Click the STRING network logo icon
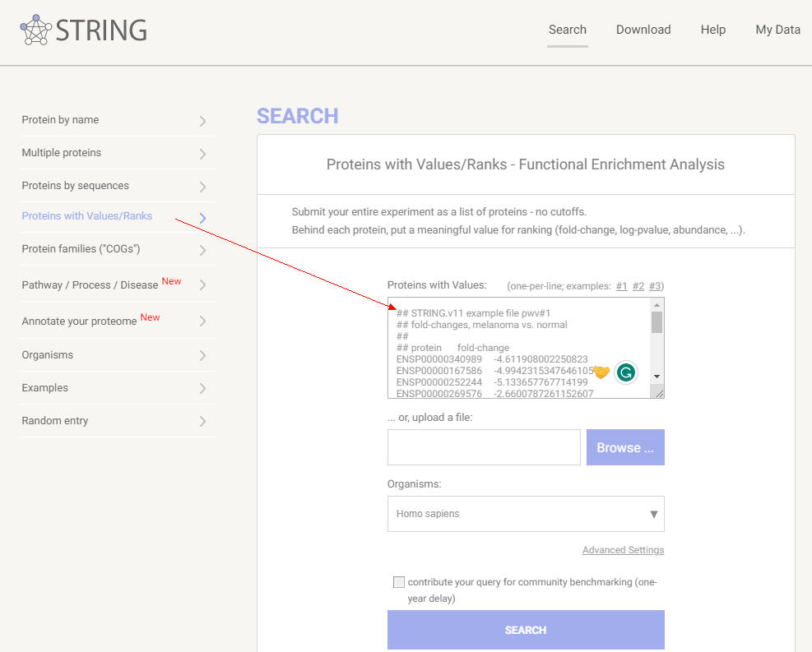 pyautogui.click(x=35, y=30)
